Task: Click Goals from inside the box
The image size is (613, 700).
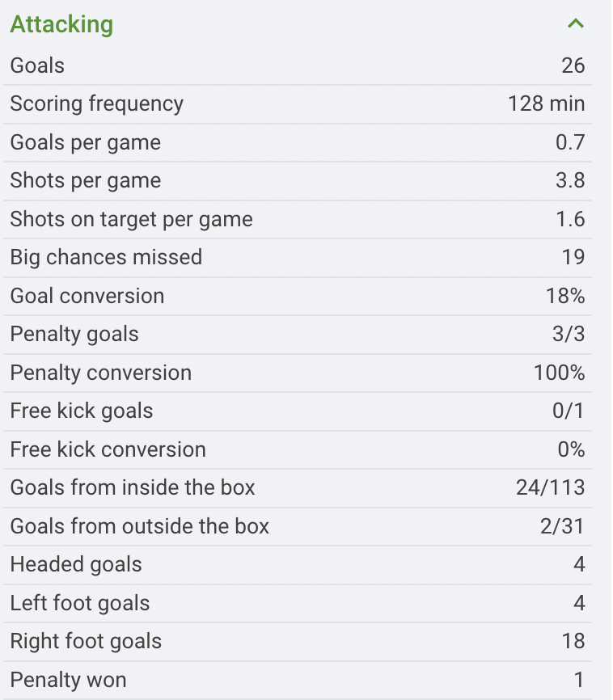Action: coord(132,487)
